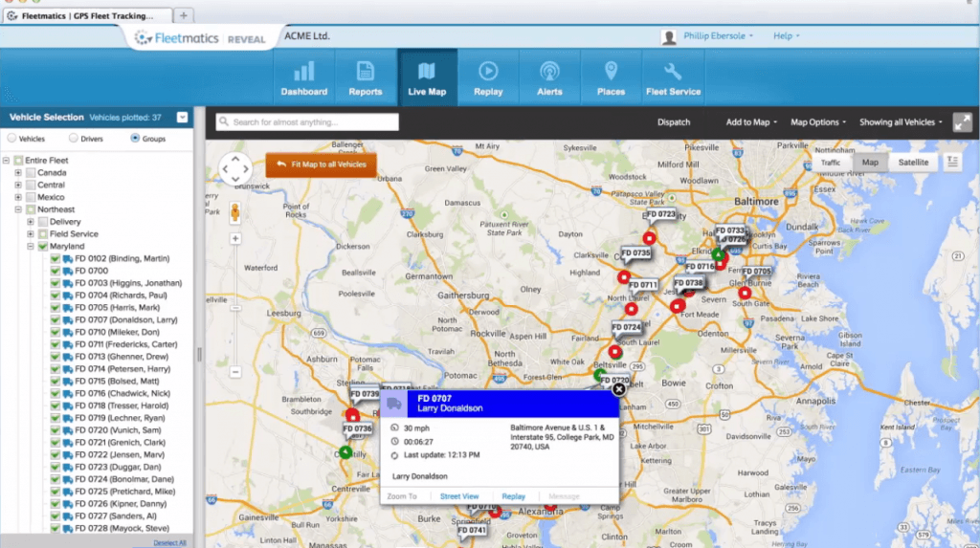Click Zoom To in the popup
Viewport: 980px width, 548px height.
[402, 496]
